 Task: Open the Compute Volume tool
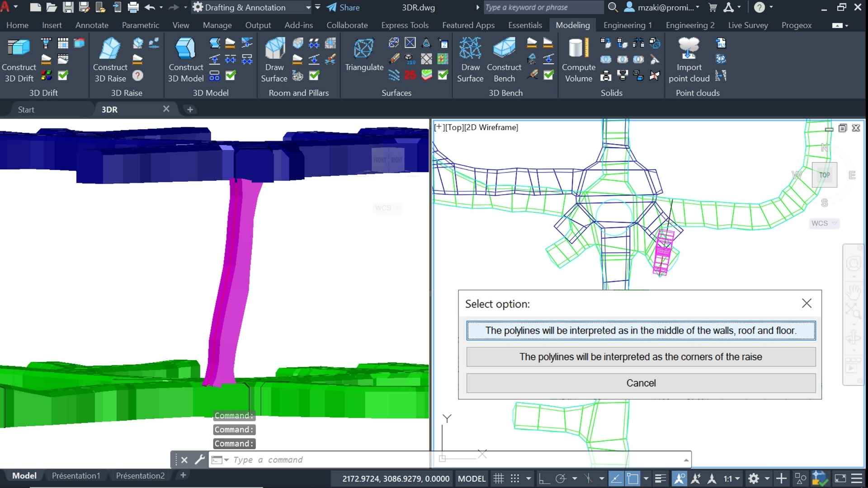point(578,49)
